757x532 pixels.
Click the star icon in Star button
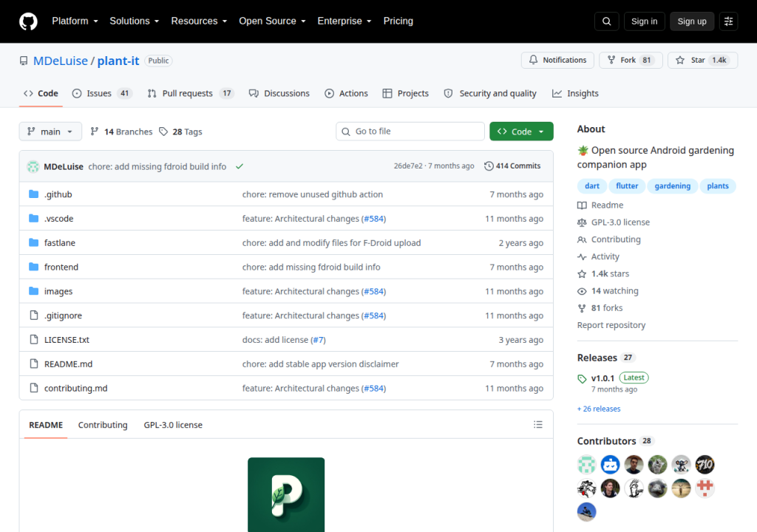[x=680, y=60]
